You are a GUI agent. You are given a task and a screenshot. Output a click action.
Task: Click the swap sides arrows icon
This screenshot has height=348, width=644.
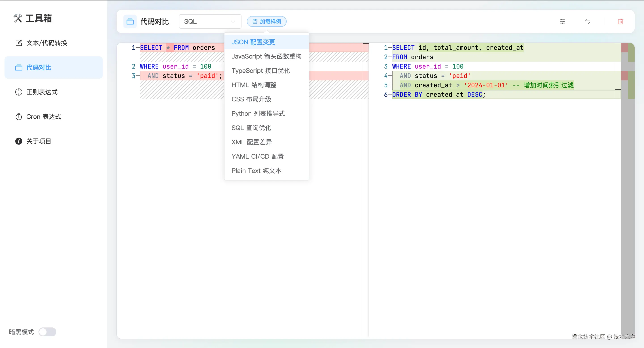(587, 21)
